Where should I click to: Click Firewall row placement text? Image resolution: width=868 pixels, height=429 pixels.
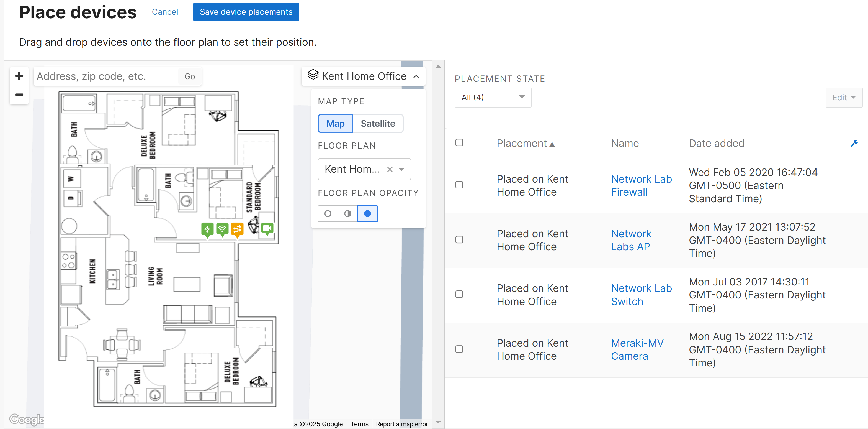pos(532,185)
